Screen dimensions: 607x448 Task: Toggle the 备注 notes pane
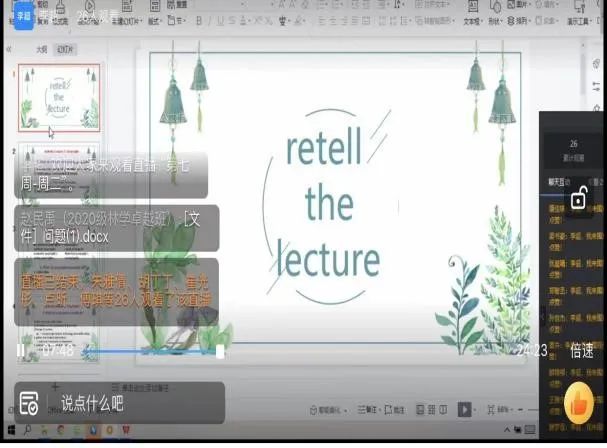367,409
